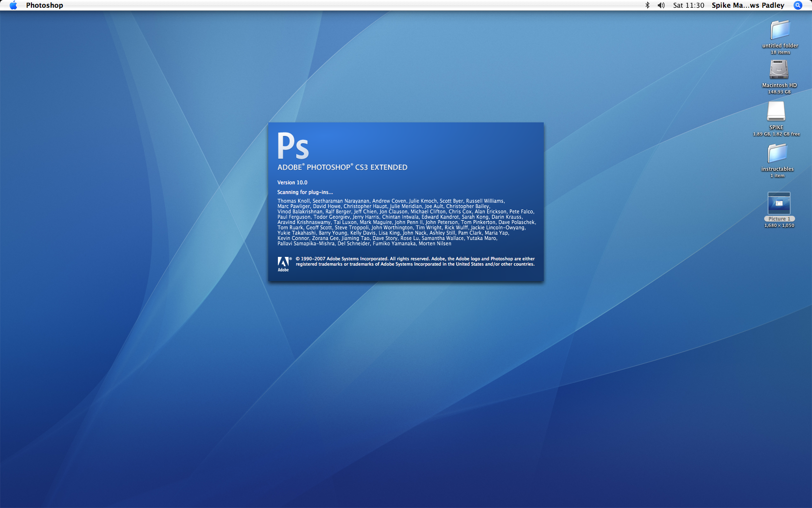Select the SPIKE removable drive icon
Viewport: 812px width, 508px height.
[776, 111]
